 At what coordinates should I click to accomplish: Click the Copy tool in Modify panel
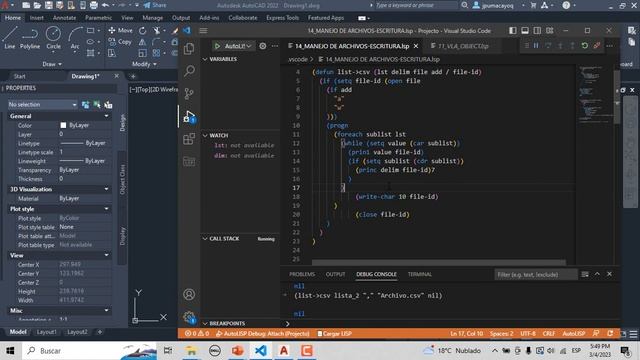coord(120,42)
